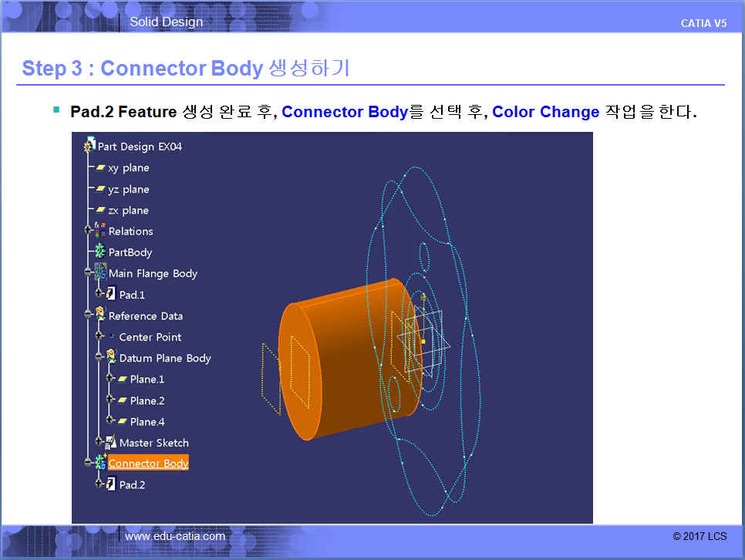Select the Pad.1 feature icon
The width and height of the screenshot is (745, 560).
111,295
